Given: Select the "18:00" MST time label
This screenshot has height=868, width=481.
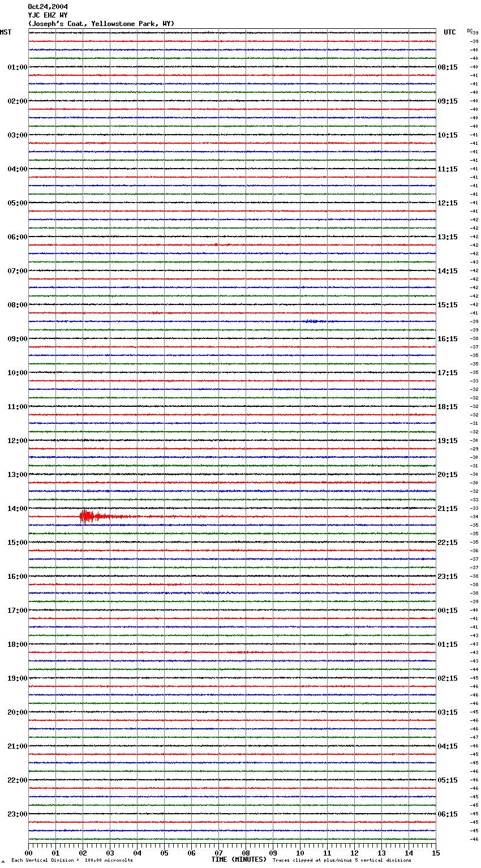Looking at the screenshot, I should click(18, 644).
